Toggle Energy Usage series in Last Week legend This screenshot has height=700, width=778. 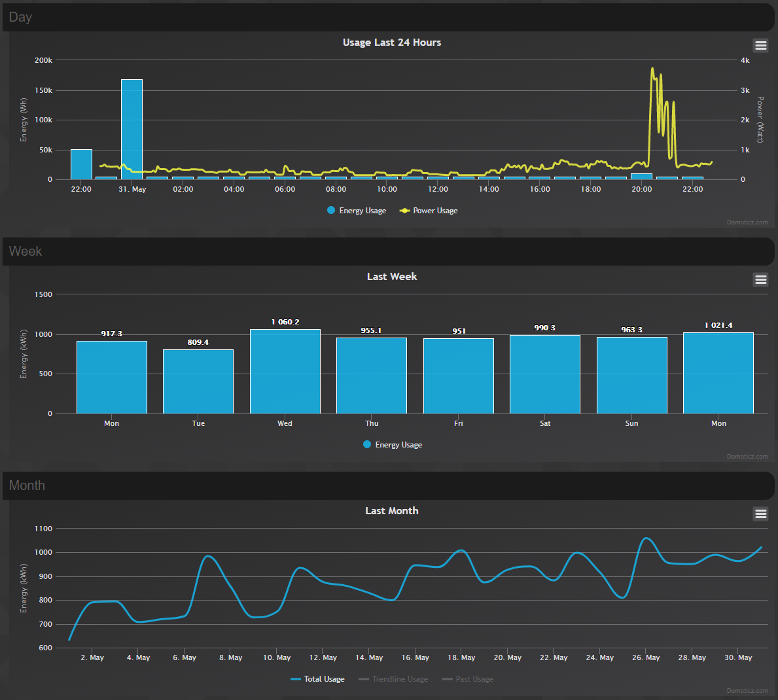(393, 444)
